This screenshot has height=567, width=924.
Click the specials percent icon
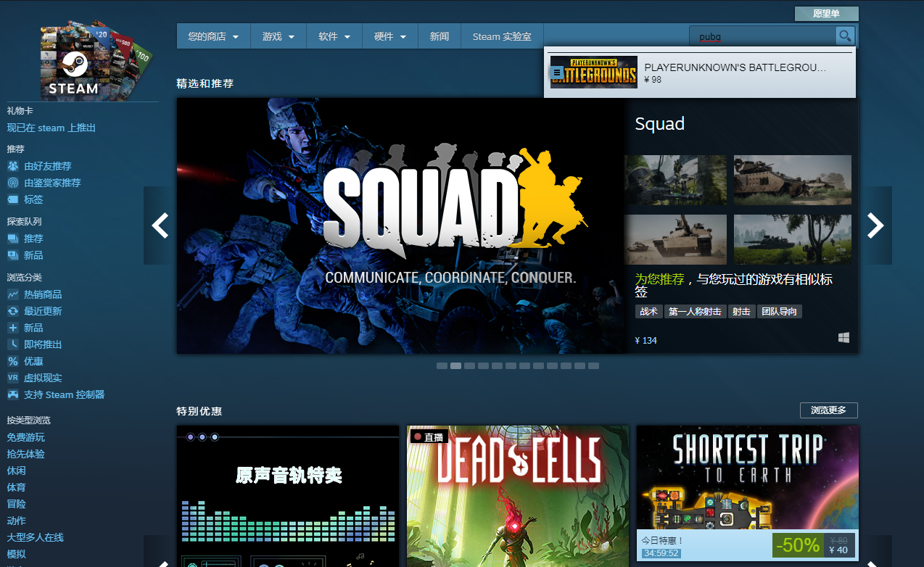[x=13, y=361]
